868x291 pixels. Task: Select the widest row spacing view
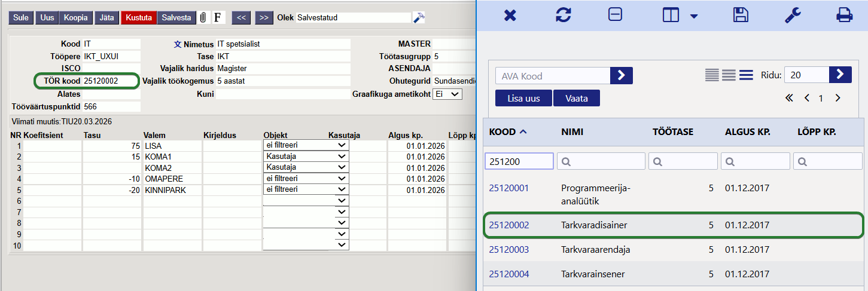click(745, 75)
